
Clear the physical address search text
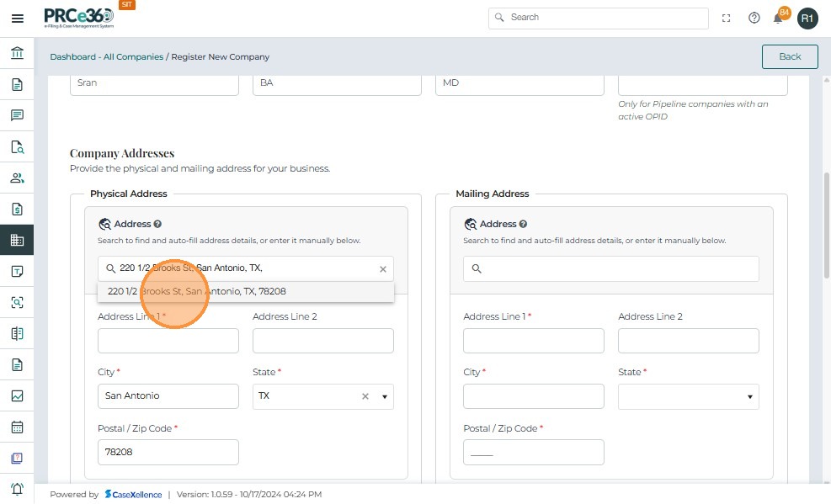[x=382, y=269]
